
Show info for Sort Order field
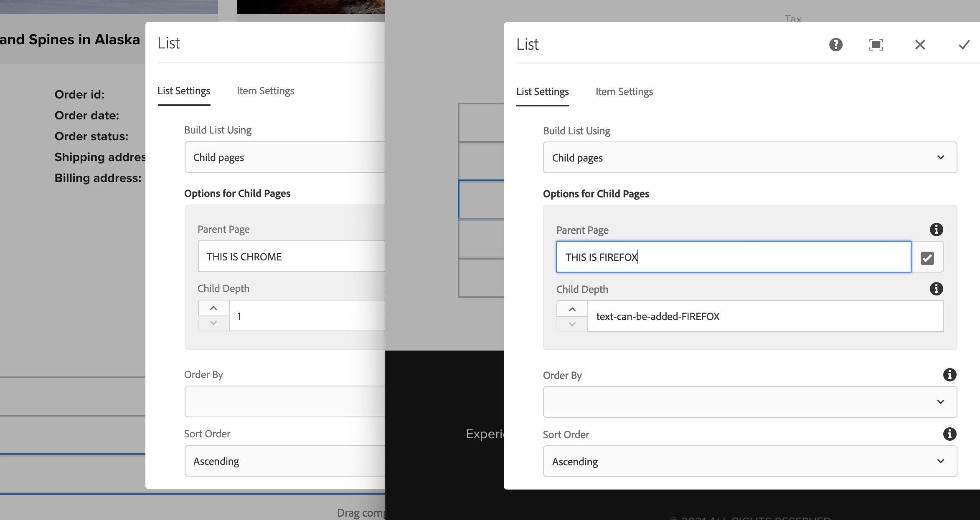tap(950, 434)
